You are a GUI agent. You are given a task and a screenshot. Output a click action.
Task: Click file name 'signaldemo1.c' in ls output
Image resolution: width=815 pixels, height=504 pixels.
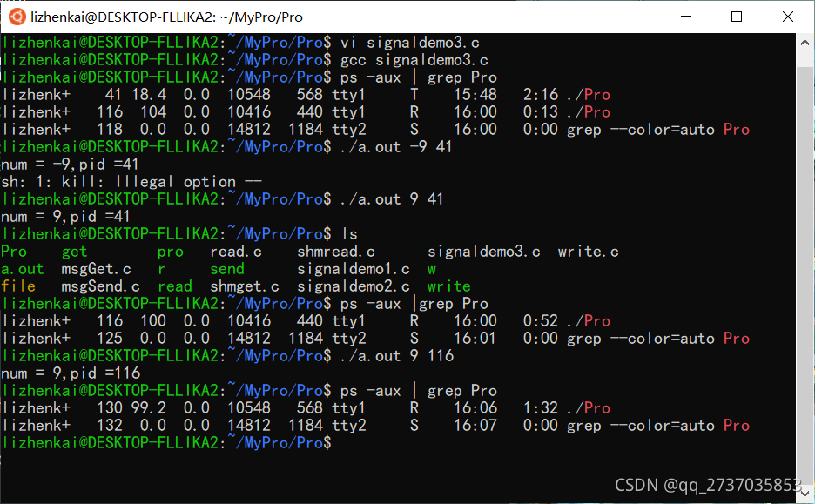coord(354,269)
